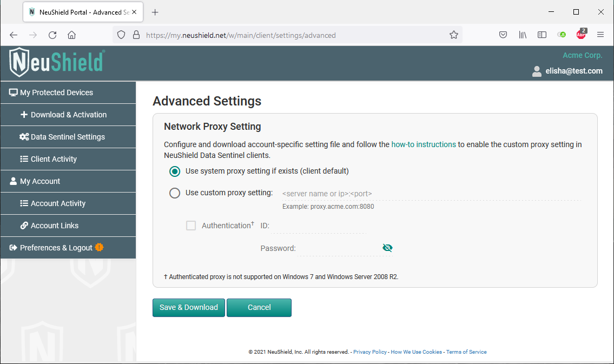
Task: Open the how-to instructions link
Action: point(424,144)
